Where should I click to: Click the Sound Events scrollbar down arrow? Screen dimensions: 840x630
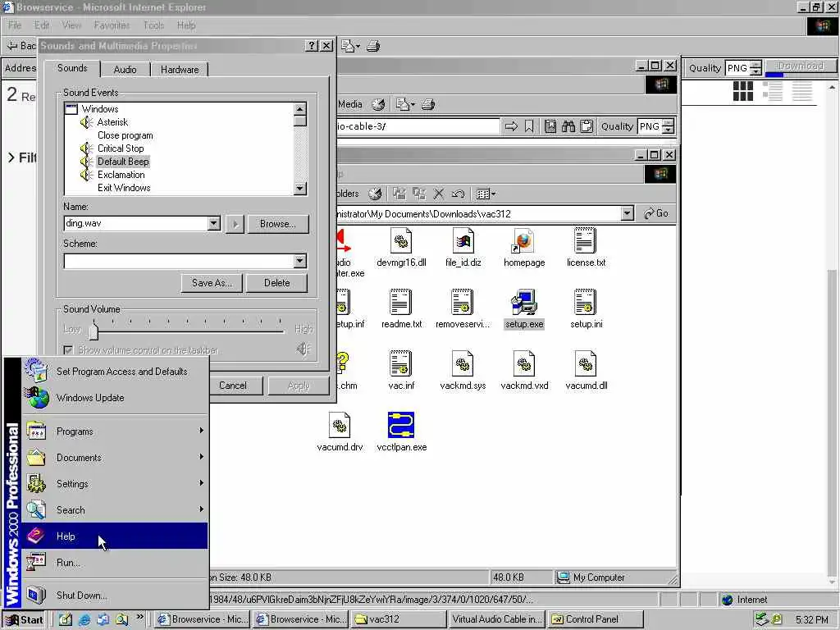(x=300, y=189)
